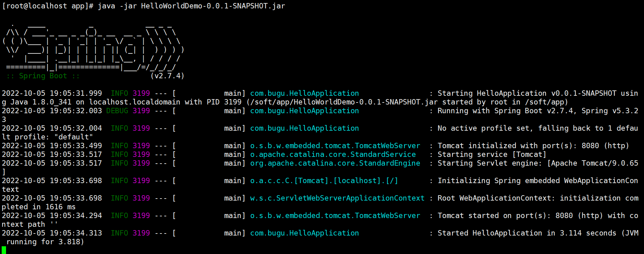Click the java -jar HelloWorldDemo-0.0.1-SNAPSHOT.jar command
The height and width of the screenshot is (254, 644).
pos(192,6)
